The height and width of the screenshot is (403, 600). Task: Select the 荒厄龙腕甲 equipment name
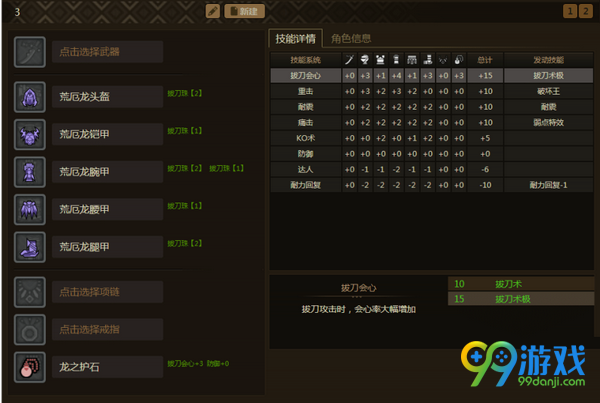[108, 172]
